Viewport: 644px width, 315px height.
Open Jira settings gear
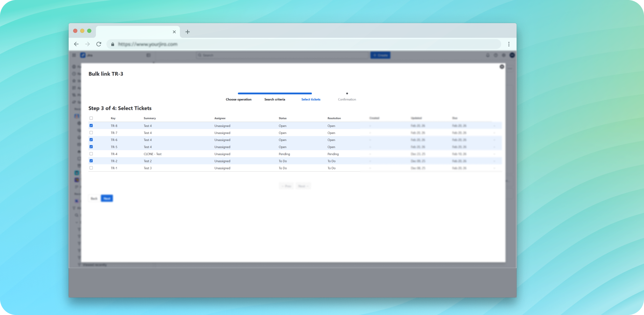[504, 55]
